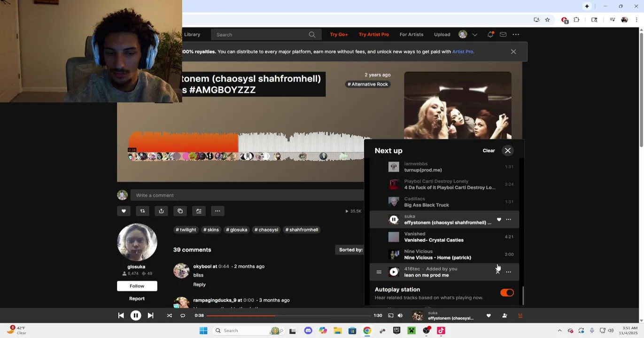Copy the track link with the copy icon

tap(180, 211)
